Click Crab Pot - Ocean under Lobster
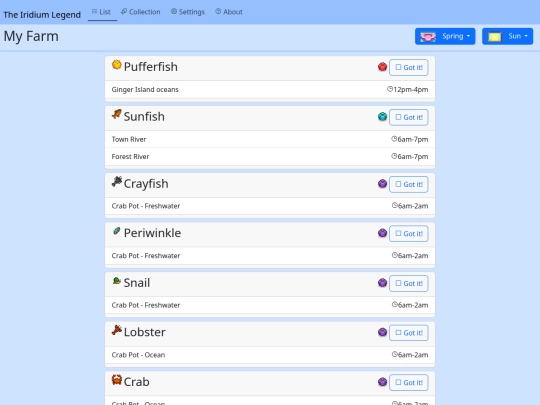Image resolution: width=540 pixels, height=405 pixels. coord(138,355)
